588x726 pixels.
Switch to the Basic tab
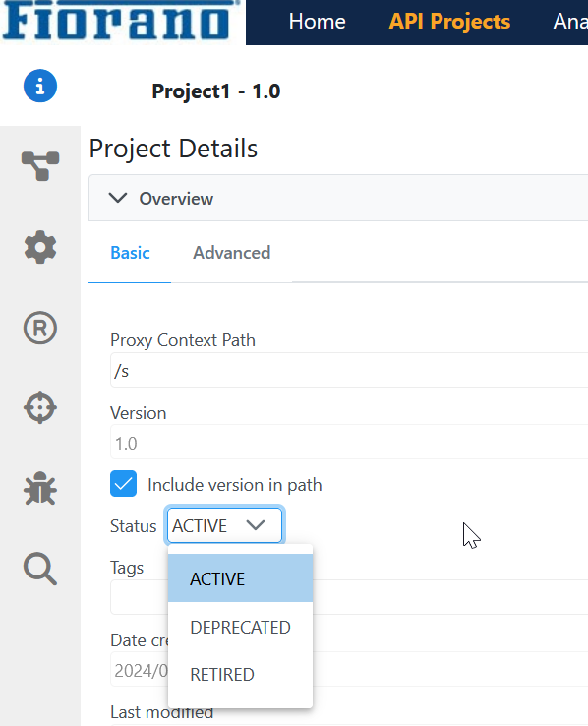point(130,253)
